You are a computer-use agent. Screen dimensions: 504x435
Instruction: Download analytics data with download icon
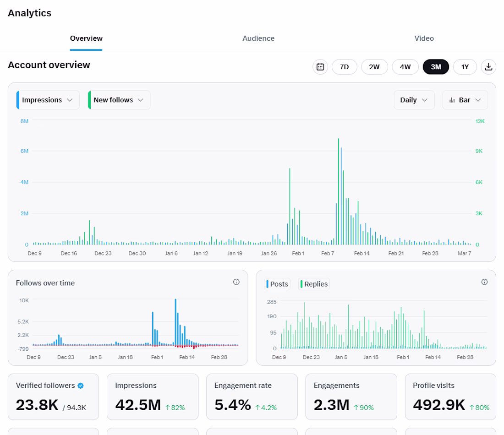click(488, 67)
